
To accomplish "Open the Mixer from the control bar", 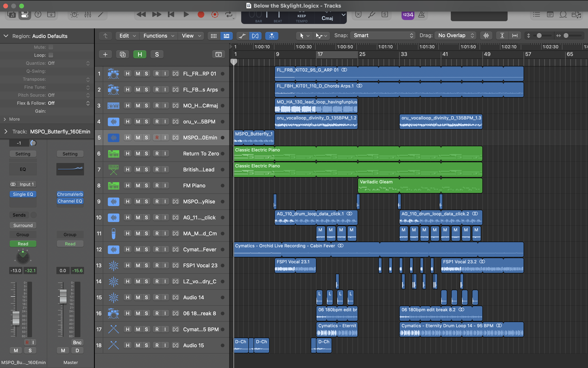I will coord(88,15).
